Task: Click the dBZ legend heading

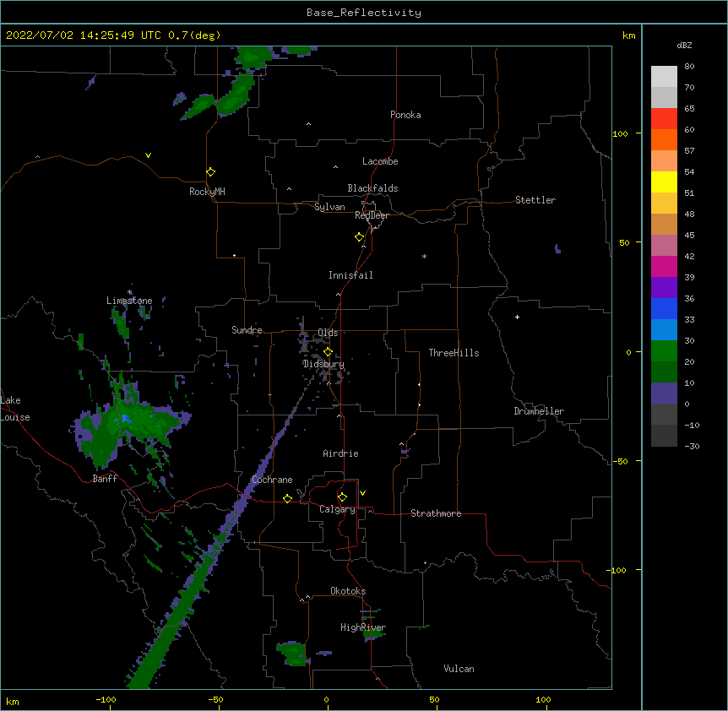Action: pos(684,46)
